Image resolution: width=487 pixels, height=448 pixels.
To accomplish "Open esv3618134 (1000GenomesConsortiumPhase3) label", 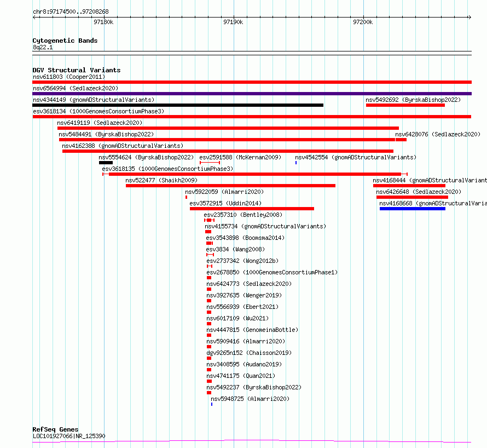I will click(98, 111).
